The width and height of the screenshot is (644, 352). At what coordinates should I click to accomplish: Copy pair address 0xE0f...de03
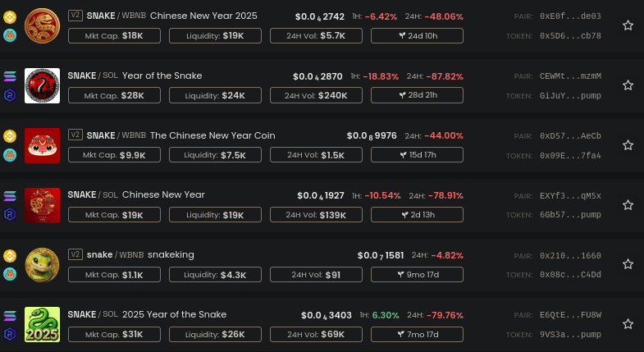click(x=570, y=16)
